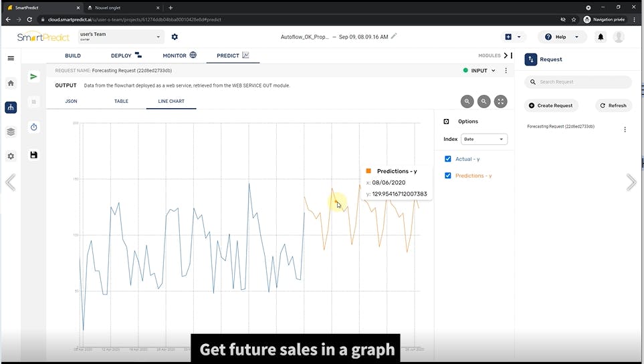644x364 pixels.
Task: Open the layers stack icon in sidebar
Action: click(11, 132)
